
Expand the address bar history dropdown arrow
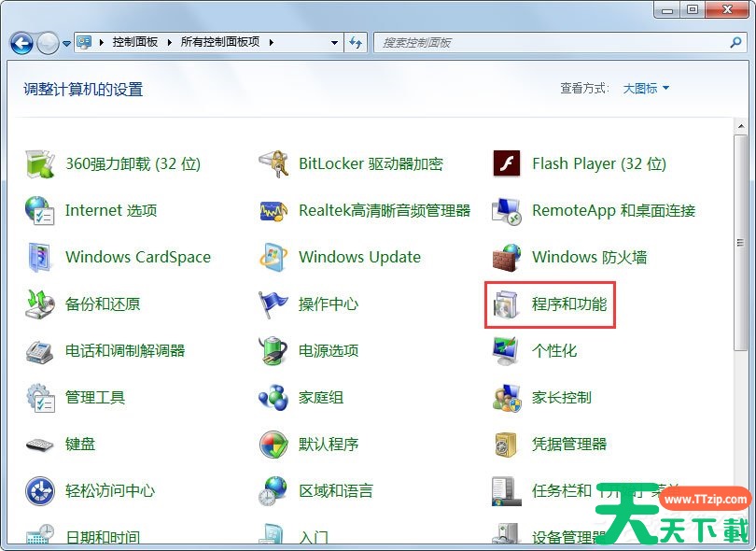[x=335, y=43]
